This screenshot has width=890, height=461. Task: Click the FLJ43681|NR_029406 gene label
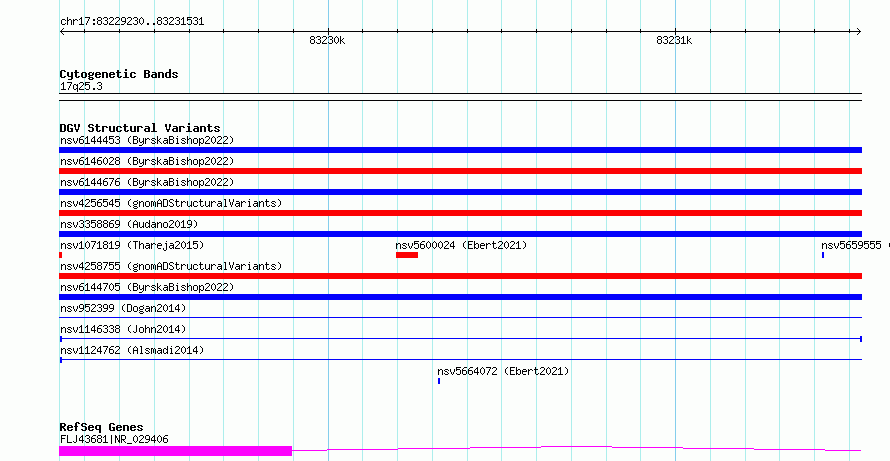click(114, 439)
